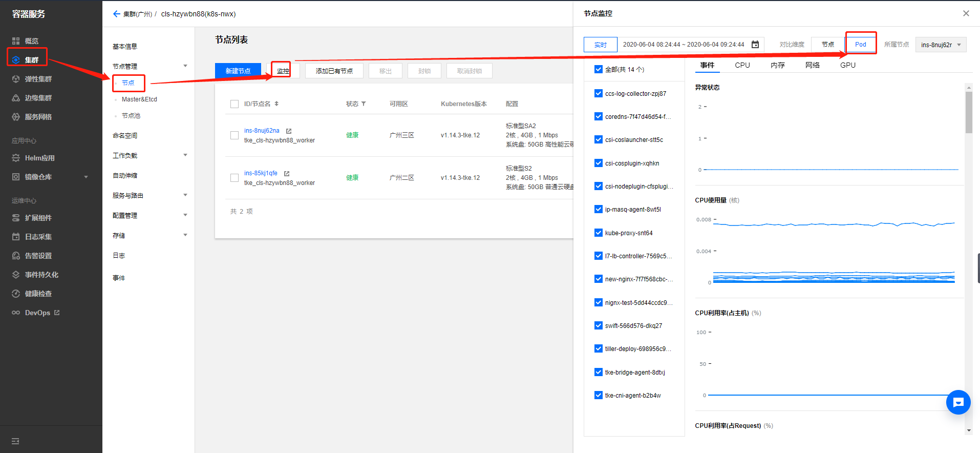Open 扩展组件 add-ons icon
The height and width of the screenshot is (453, 980).
click(16, 218)
